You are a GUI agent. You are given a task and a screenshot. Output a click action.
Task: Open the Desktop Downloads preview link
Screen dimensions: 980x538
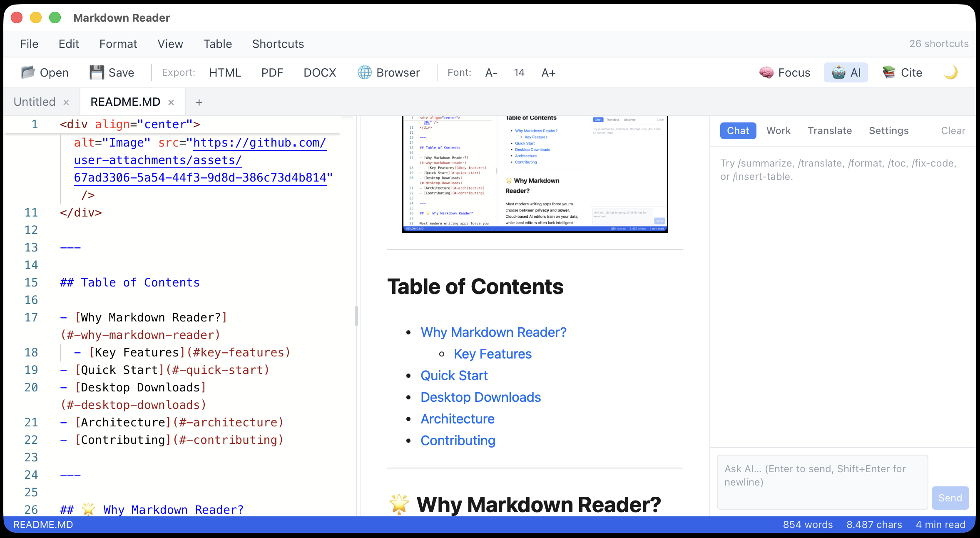point(481,397)
